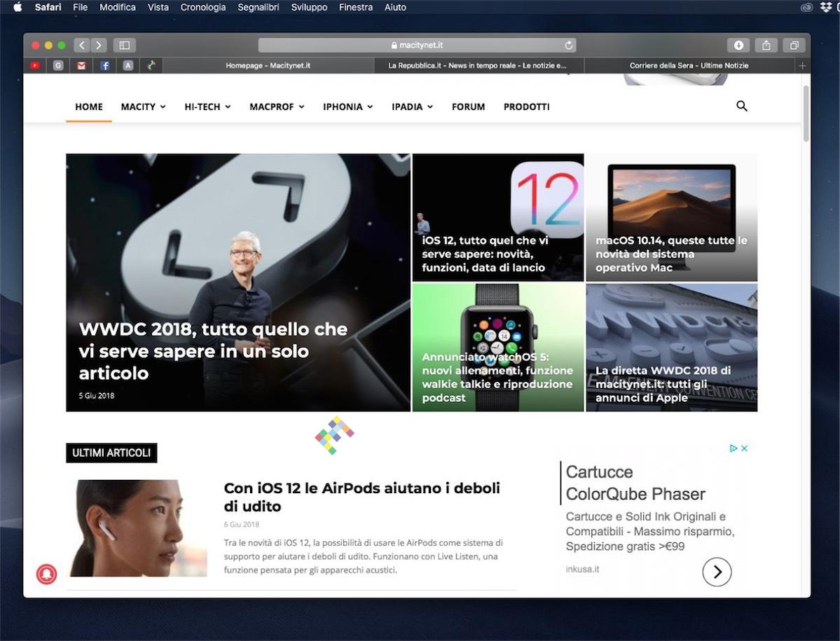Screen dimensions: 840x641
Task: Open the YouTube pinned tab
Action: coord(35,65)
